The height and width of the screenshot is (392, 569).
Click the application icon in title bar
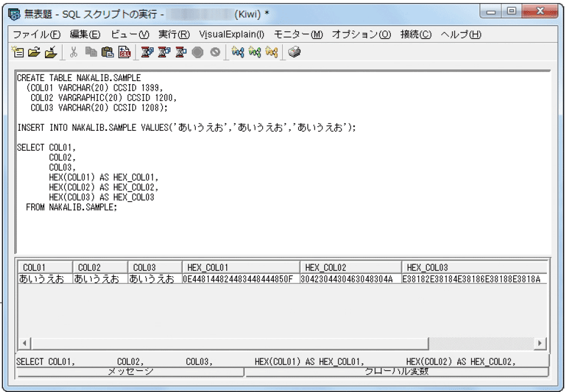14,14
